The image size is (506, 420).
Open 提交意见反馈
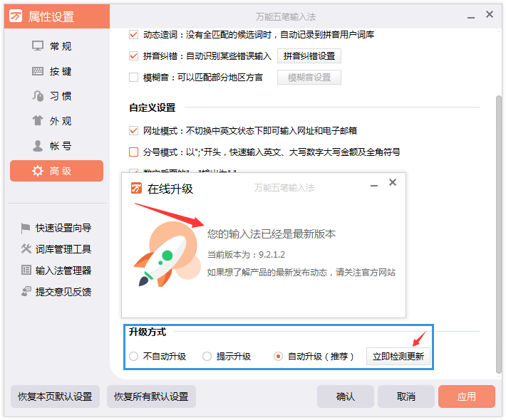[56, 291]
